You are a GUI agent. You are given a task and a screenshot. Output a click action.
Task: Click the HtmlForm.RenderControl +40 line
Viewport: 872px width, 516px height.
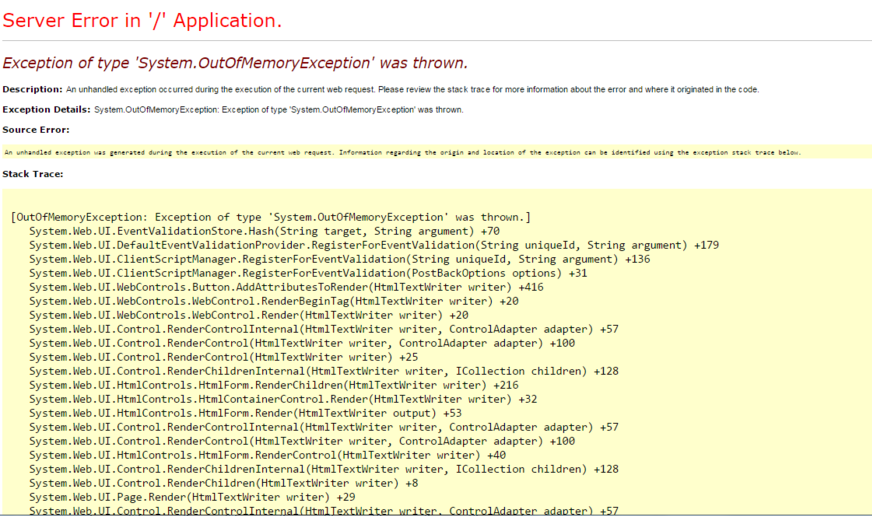[x=267, y=455]
